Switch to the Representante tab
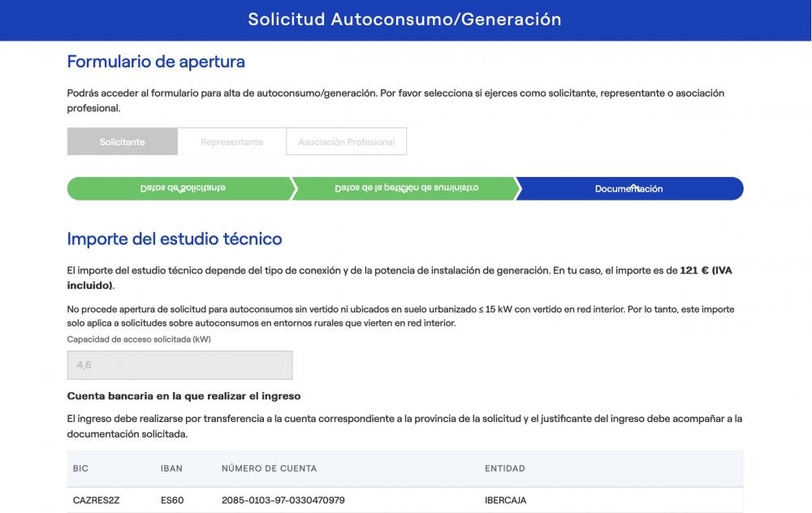The image size is (812, 513). pyautogui.click(x=231, y=141)
